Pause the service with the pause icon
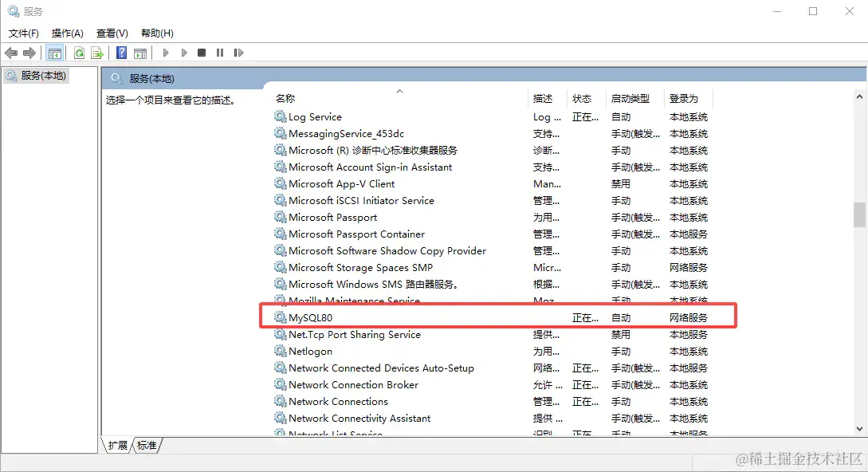868x472 pixels. 220,53
